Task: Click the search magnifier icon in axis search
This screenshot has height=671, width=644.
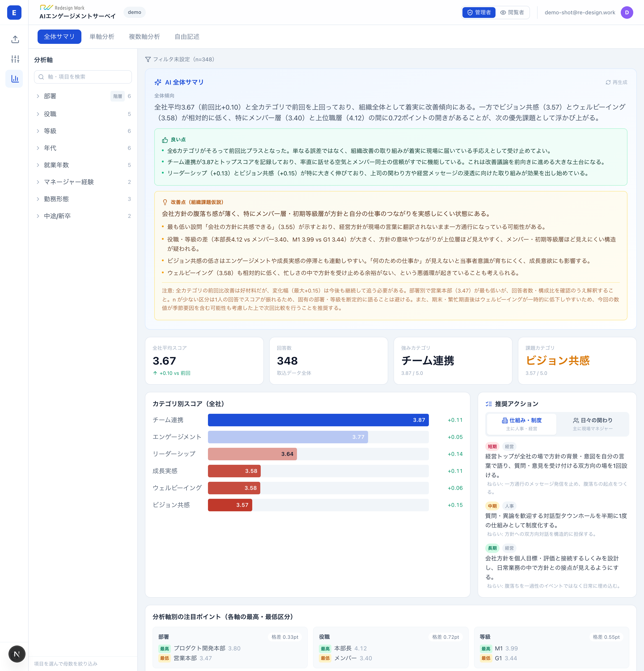Action: [41, 77]
